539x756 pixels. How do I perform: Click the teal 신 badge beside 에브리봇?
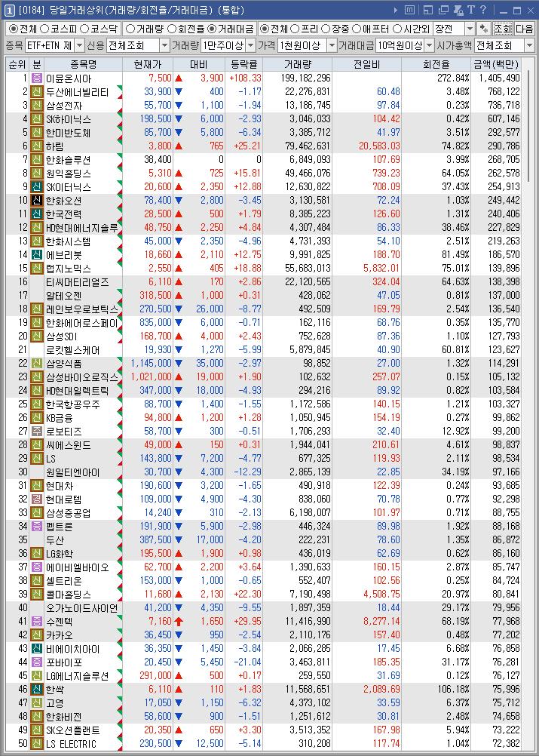pyautogui.click(x=37, y=254)
